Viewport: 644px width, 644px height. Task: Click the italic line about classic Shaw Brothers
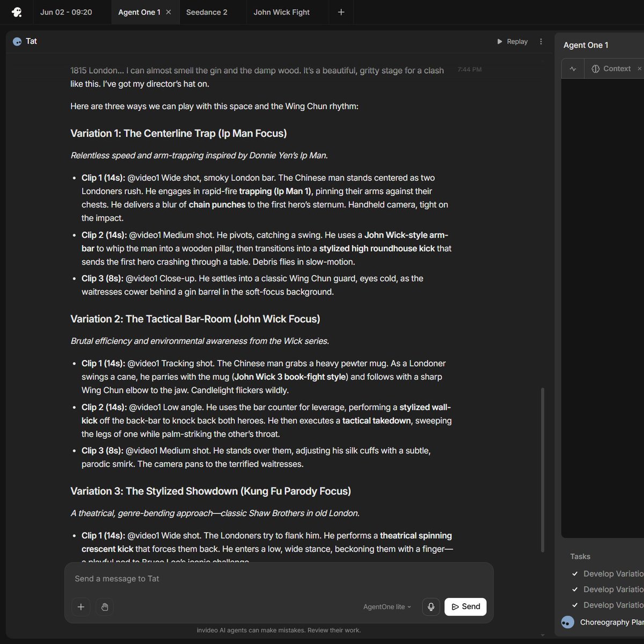pos(215,513)
